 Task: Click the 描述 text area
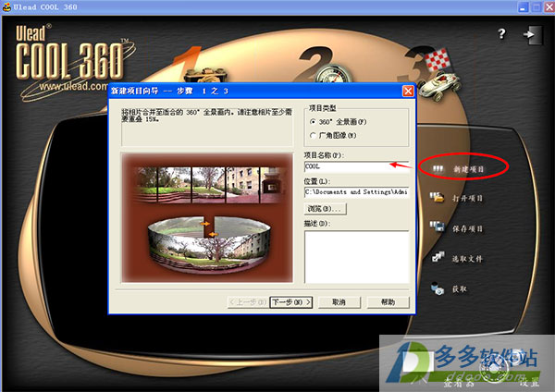[357, 257]
